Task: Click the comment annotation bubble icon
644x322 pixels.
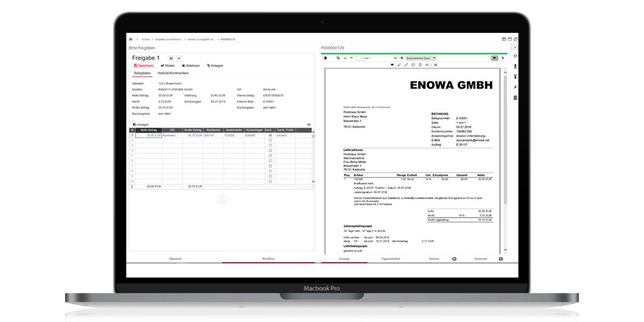Action: 392,64
